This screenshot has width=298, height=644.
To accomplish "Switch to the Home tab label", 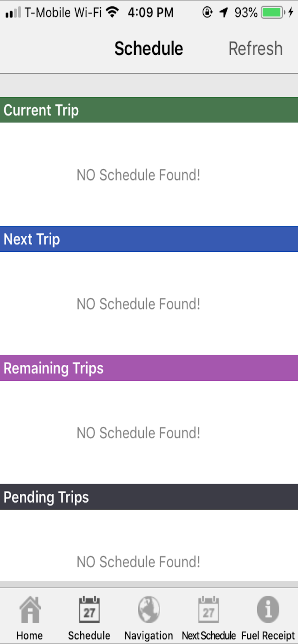I will (30, 635).
